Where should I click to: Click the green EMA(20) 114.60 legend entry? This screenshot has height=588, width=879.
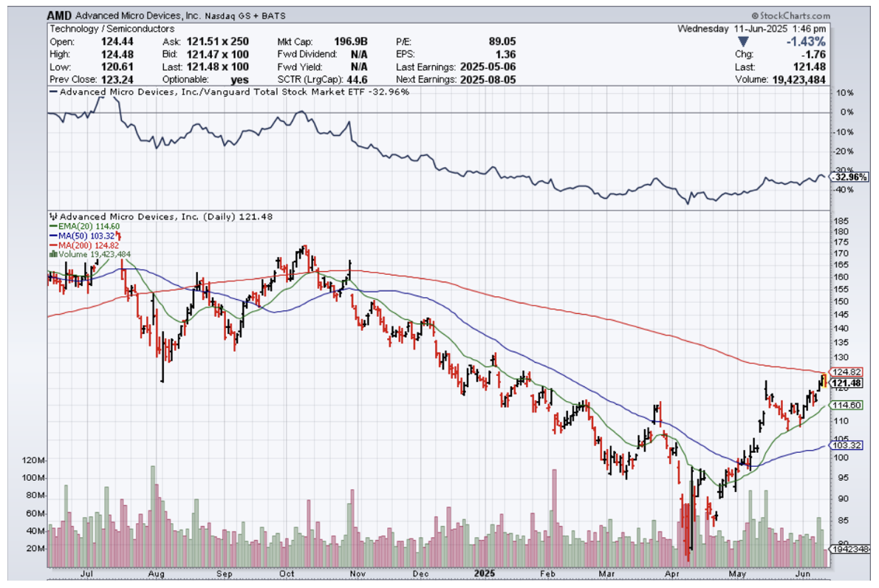point(85,227)
